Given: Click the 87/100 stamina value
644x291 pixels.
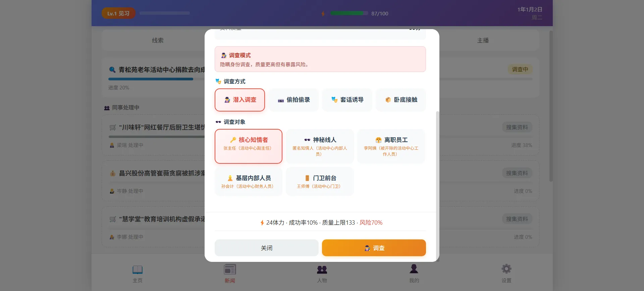Looking at the screenshot, I should (380, 14).
